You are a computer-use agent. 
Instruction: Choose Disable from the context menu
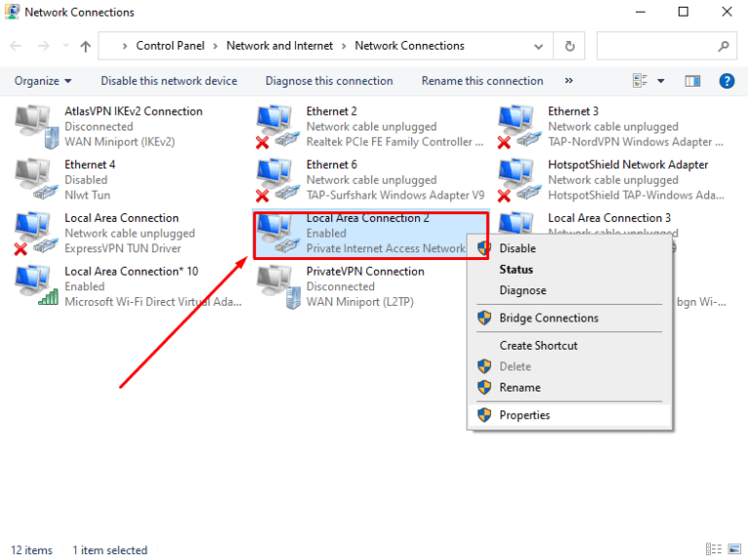point(517,248)
